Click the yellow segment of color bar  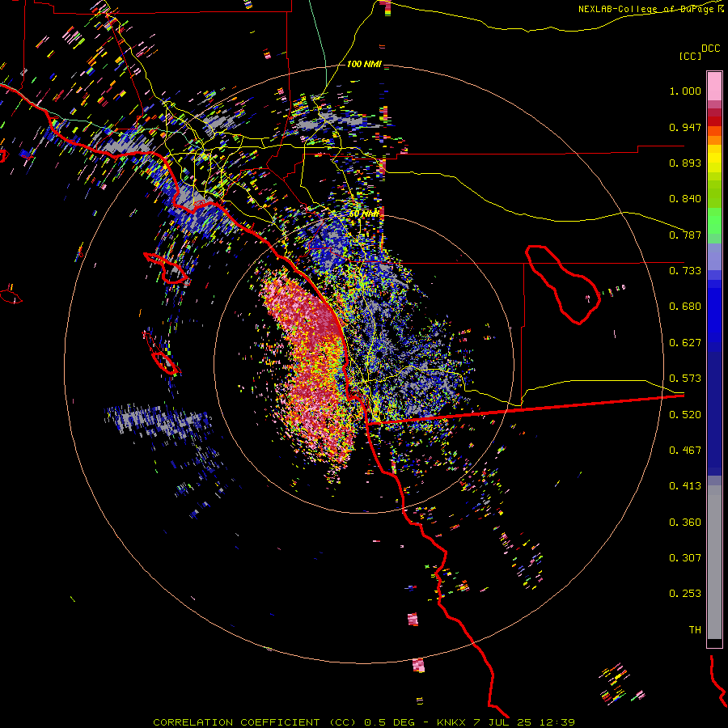tap(714, 159)
